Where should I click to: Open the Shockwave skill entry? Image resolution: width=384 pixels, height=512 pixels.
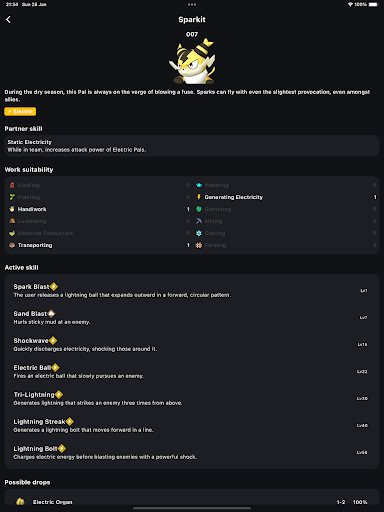[192, 344]
